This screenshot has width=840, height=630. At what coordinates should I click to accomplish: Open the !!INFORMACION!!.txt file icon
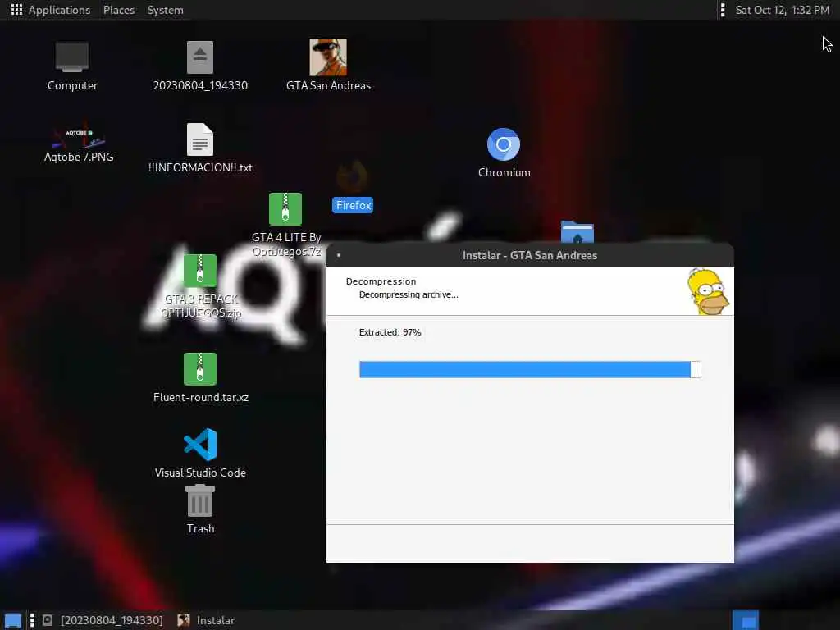point(200,139)
